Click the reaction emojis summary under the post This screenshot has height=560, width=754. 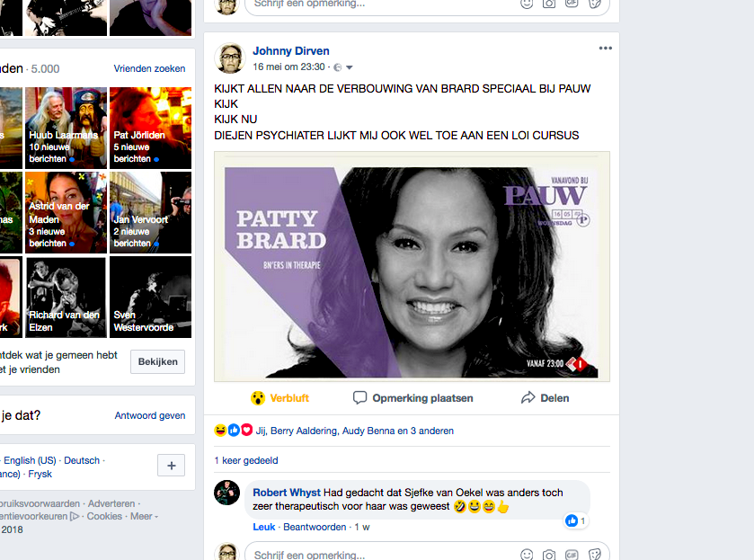click(x=234, y=431)
